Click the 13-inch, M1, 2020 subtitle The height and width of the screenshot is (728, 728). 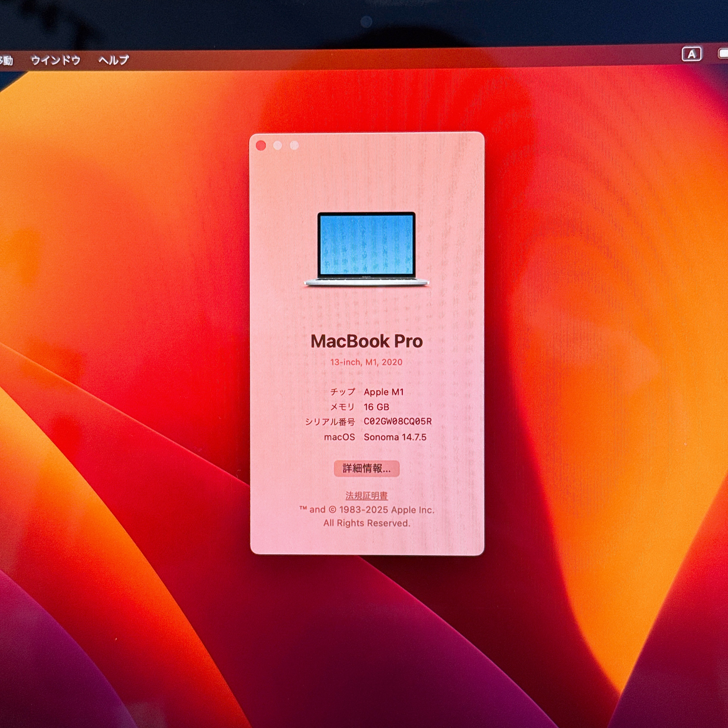pos(366,362)
